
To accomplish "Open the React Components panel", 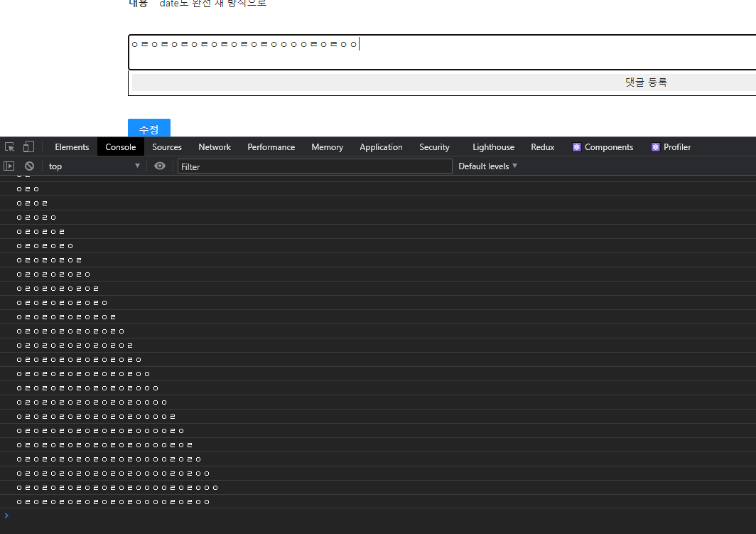I will point(603,147).
